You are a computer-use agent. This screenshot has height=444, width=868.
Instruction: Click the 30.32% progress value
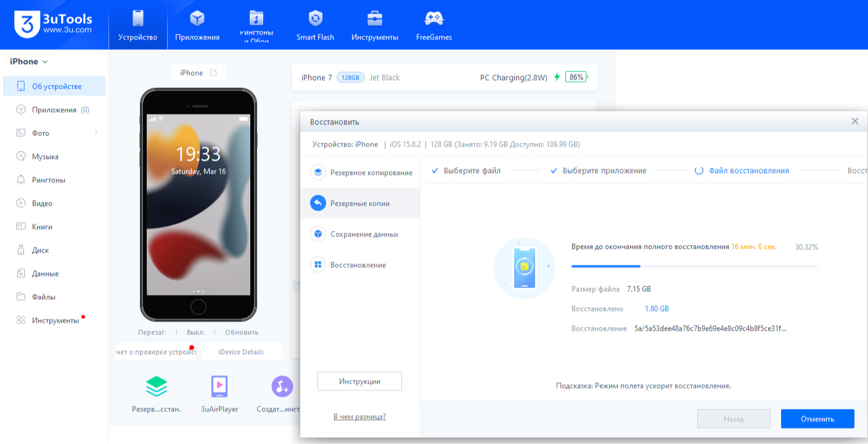coord(806,247)
